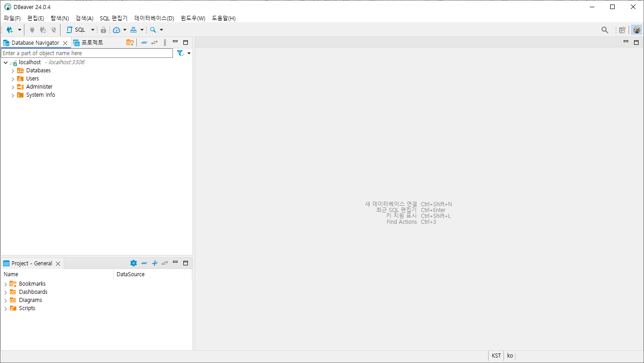Select the Scripts folder in Project panel
This screenshot has width=644, height=363.
pyautogui.click(x=27, y=308)
